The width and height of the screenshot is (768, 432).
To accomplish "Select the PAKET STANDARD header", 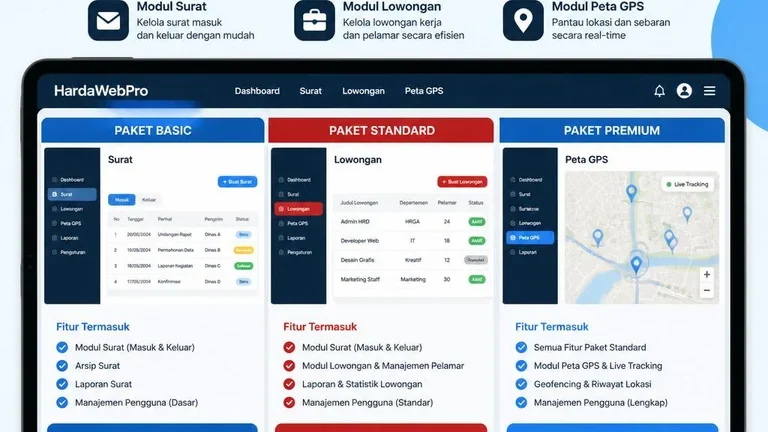I will click(382, 130).
